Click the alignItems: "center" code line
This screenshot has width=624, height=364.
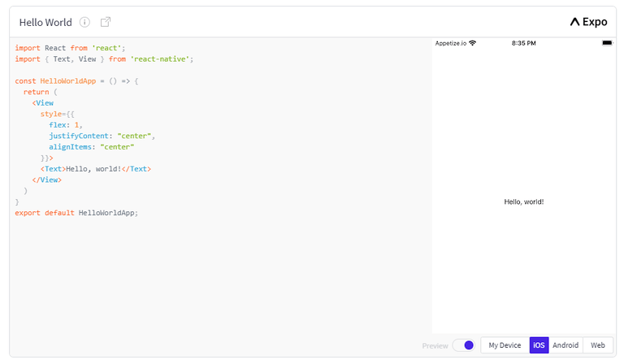pos(92,147)
